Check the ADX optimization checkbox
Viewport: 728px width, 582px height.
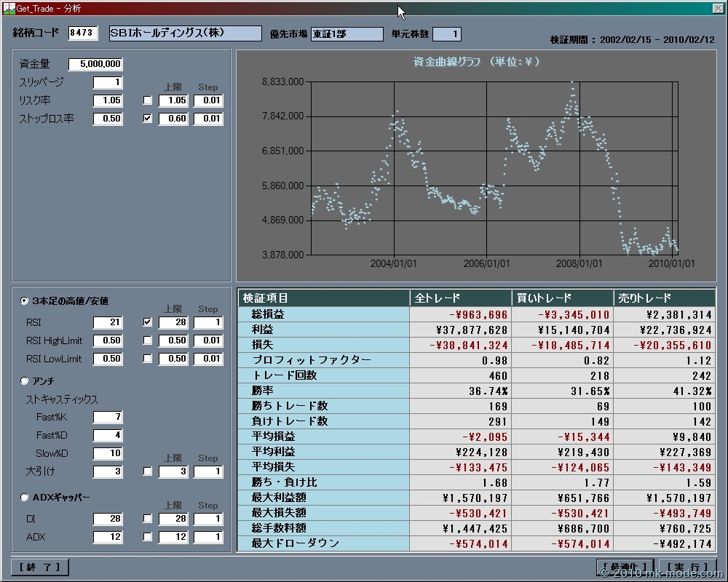(148, 537)
